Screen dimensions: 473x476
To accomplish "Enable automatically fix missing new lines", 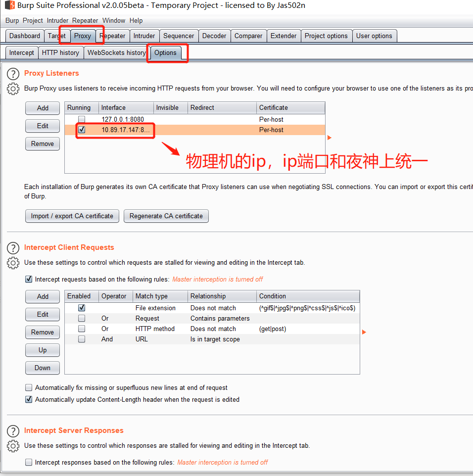I will (29, 387).
